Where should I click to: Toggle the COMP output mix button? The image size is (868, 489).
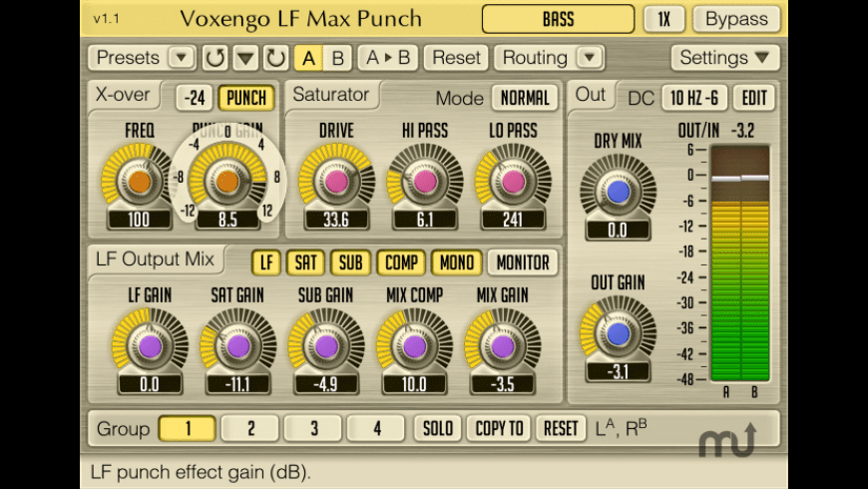pos(401,262)
